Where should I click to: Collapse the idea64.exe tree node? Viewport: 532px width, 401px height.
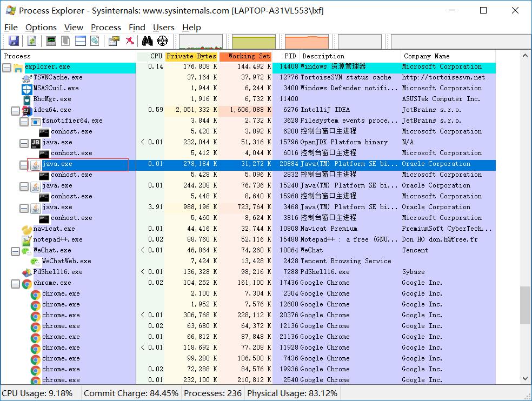pyautogui.click(x=15, y=111)
